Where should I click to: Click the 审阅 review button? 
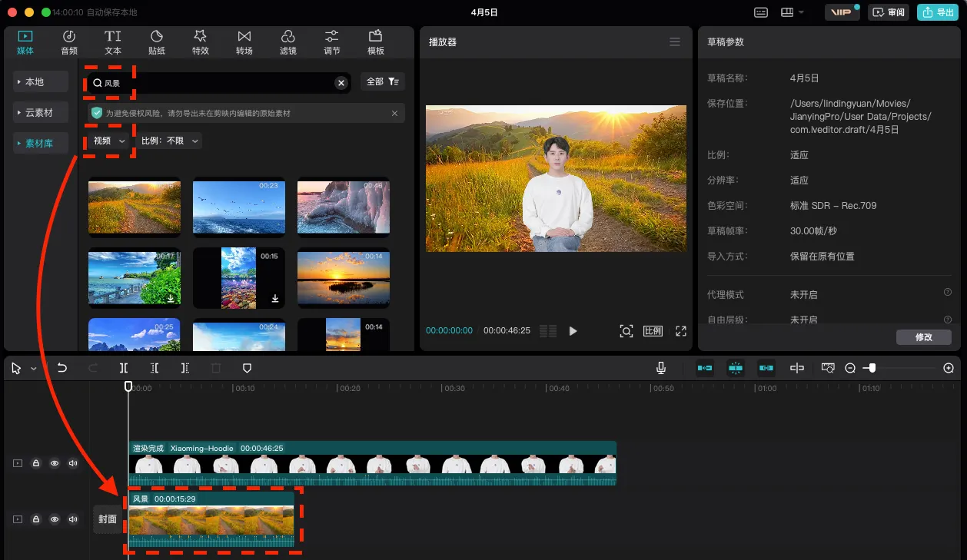(x=889, y=12)
